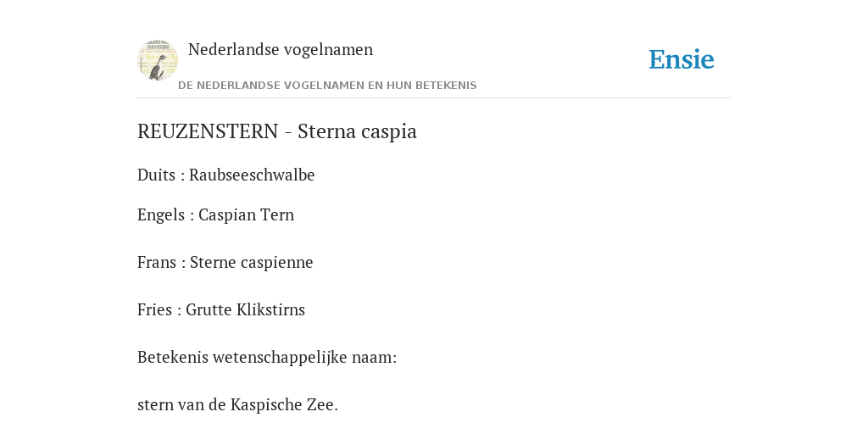
Task: Click the subtitle De Nederlandse vogelnamen en hun betekenis
Action: tap(327, 86)
